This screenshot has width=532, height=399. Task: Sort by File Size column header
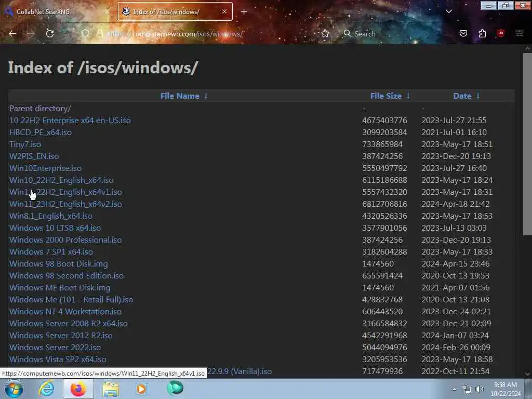(x=386, y=96)
